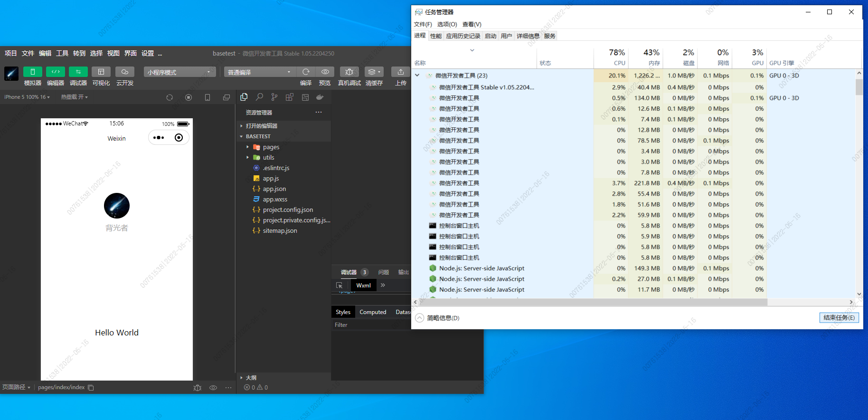Open the search magnifier icon in editor
The height and width of the screenshot is (420, 868).
[x=259, y=97]
